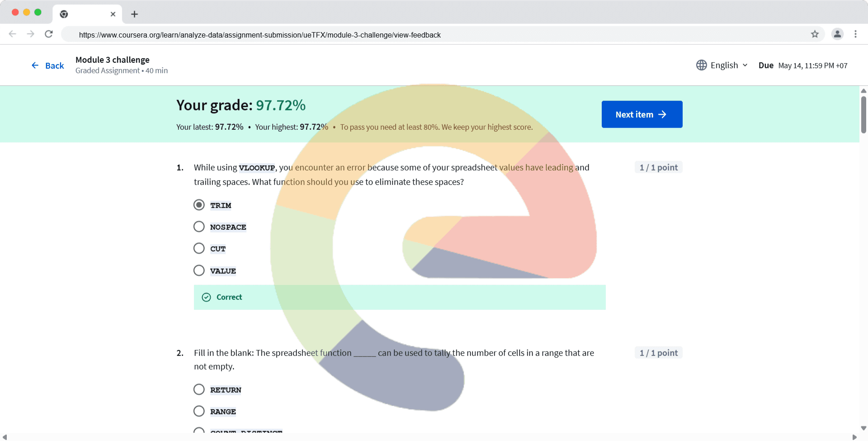Go back using the Back link
Viewport: 868px width, 441px height.
[48, 66]
